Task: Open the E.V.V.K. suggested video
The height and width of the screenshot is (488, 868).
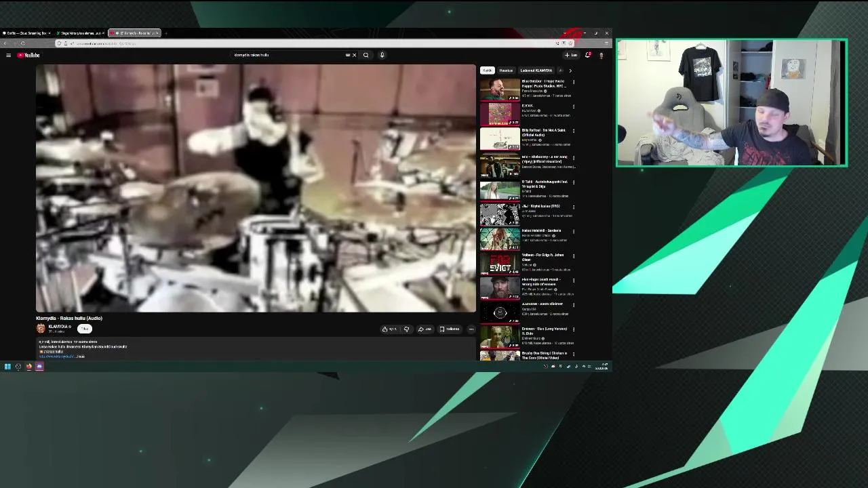Action: [x=500, y=114]
